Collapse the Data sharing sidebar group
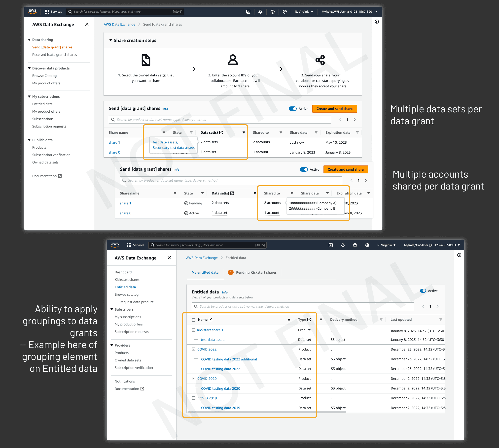Image resolution: width=499 pixels, height=448 pixels. (29, 40)
